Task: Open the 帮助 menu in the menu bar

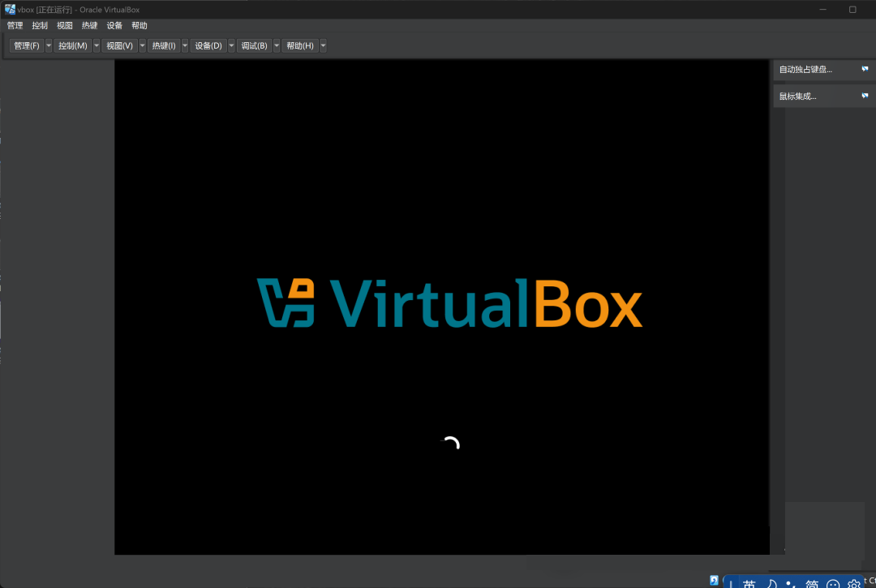Action: (140, 26)
